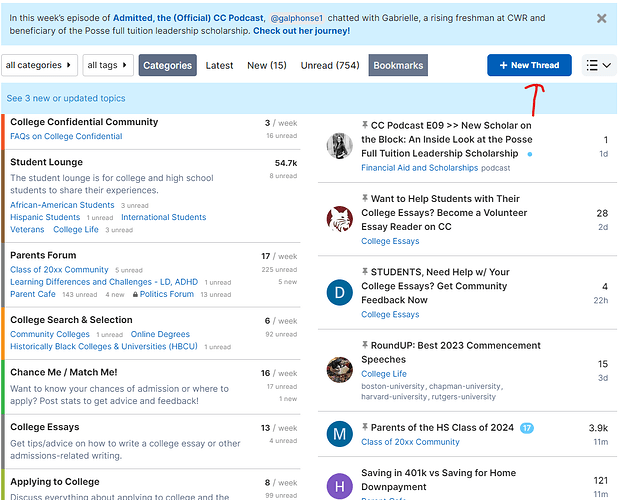
Task: Open African-American Students subcategory
Action: coord(62,205)
